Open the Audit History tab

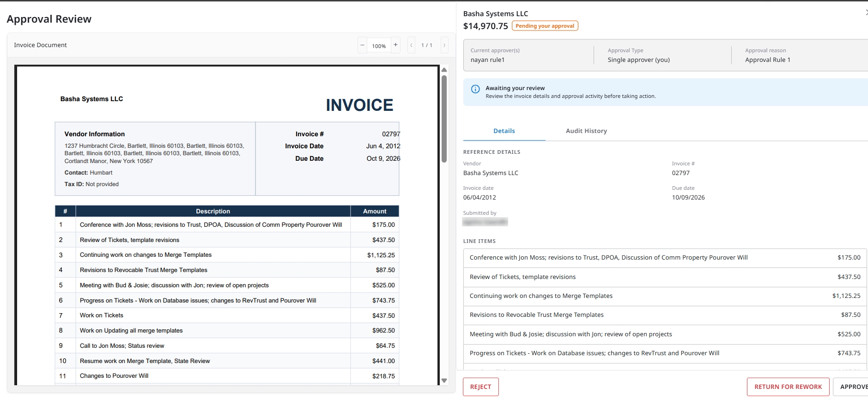tap(586, 131)
